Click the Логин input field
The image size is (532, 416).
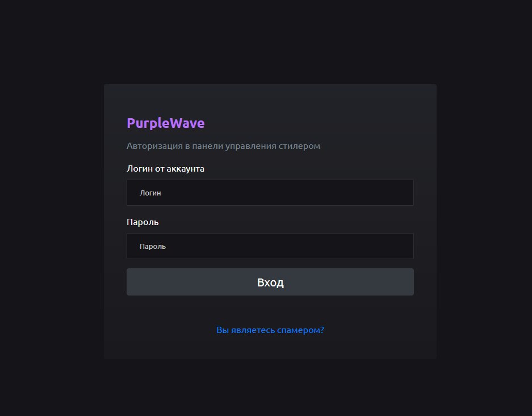[x=270, y=193]
